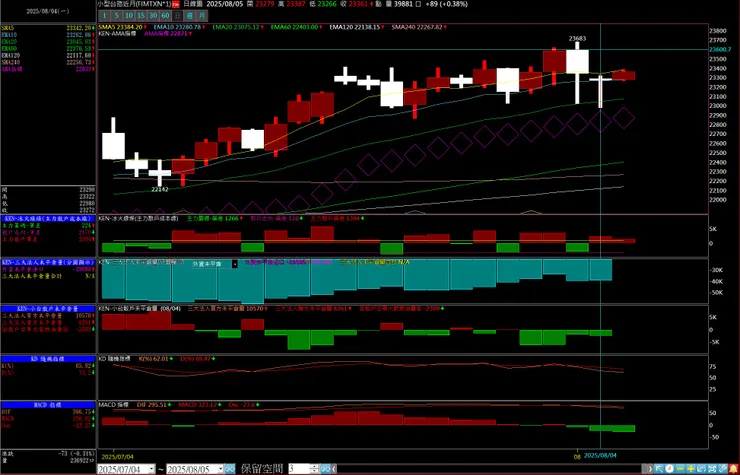Click the MACD 指標 panel header
Image resolution: width=740 pixels, height=475 pixels.
click(48, 405)
